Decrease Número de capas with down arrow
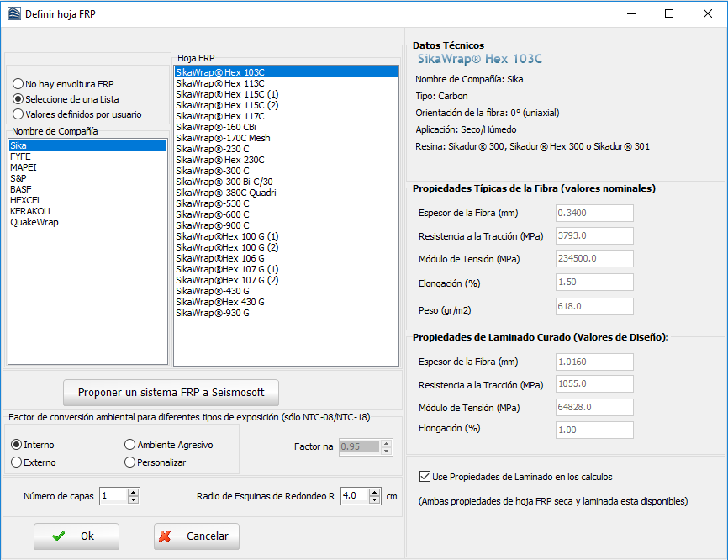 click(133, 500)
